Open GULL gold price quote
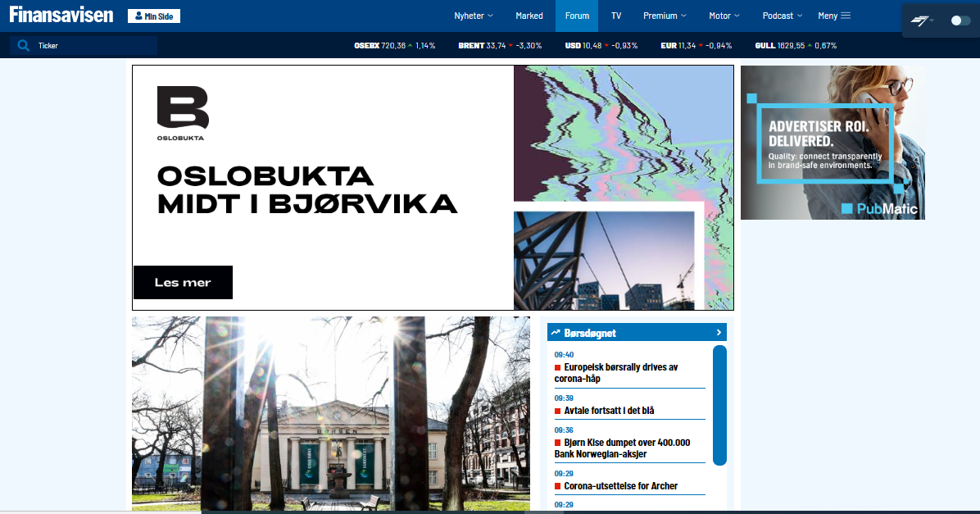This screenshot has height=514, width=980. pyautogui.click(x=796, y=46)
